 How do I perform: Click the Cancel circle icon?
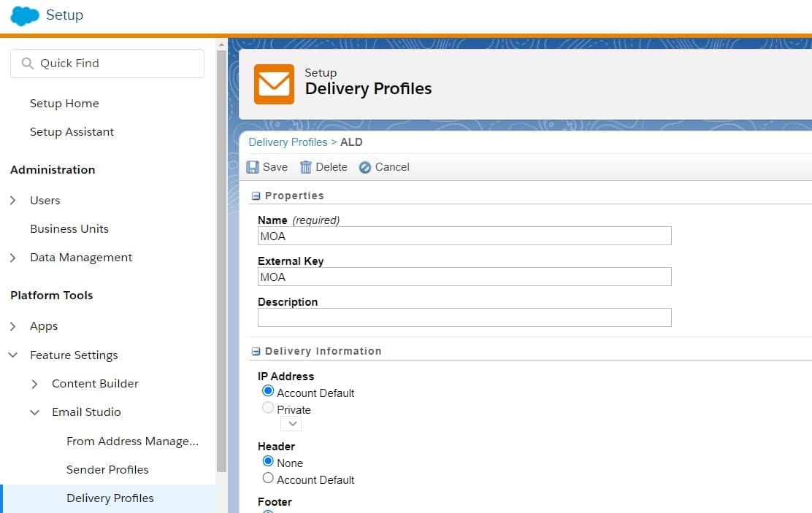pos(365,167)
